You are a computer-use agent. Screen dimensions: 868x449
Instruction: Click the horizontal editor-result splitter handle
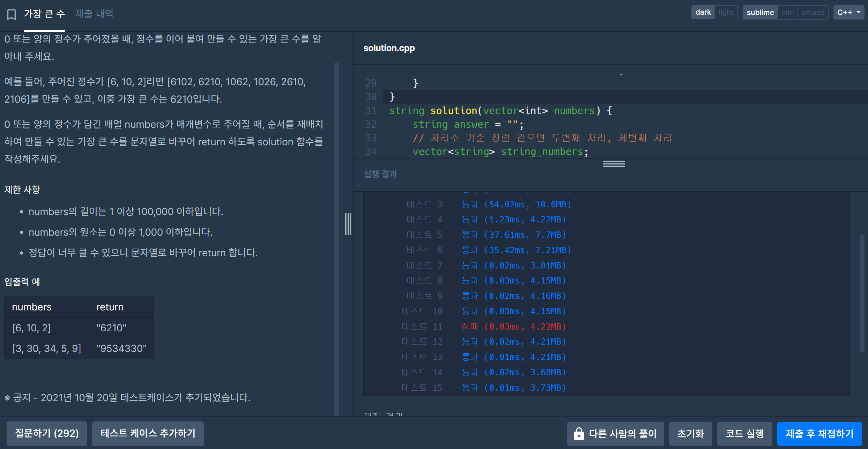click(x=614, y=164)
